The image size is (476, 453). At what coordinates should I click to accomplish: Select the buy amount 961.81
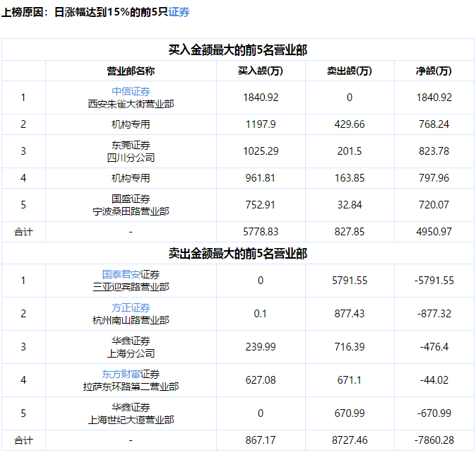click(261, 178)
